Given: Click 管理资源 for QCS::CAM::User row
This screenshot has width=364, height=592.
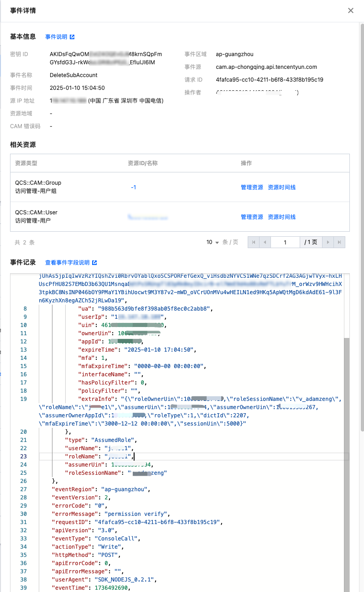Looking at the screenshot, I should tap(252, 217).
